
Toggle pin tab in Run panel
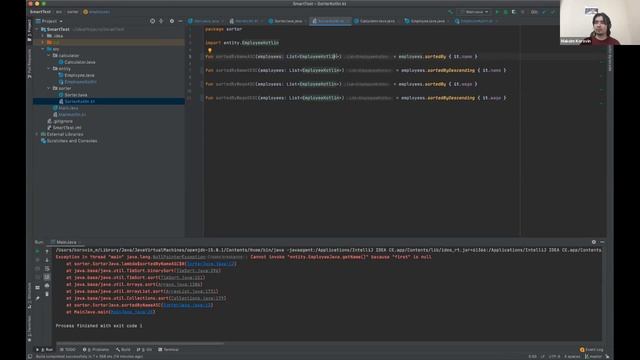tap(38, 298)
